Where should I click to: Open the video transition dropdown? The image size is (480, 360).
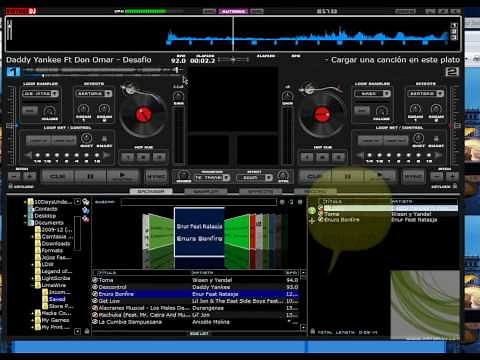coord(212,178)
